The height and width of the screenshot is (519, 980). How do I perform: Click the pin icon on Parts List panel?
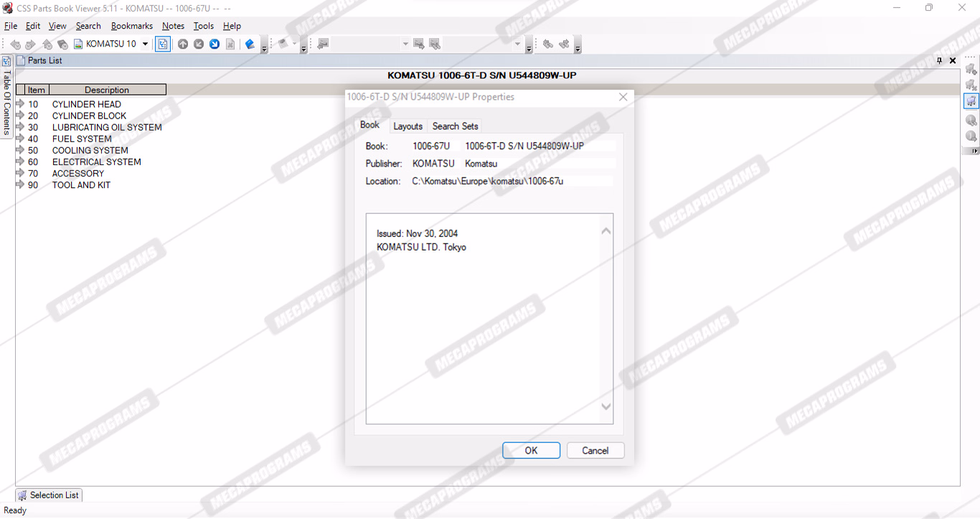pos(939,61)
